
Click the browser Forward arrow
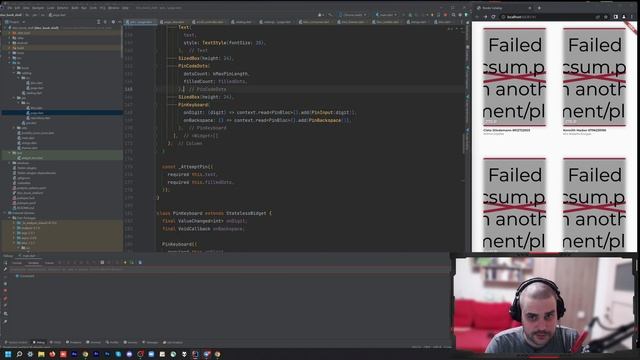point(486,17)
